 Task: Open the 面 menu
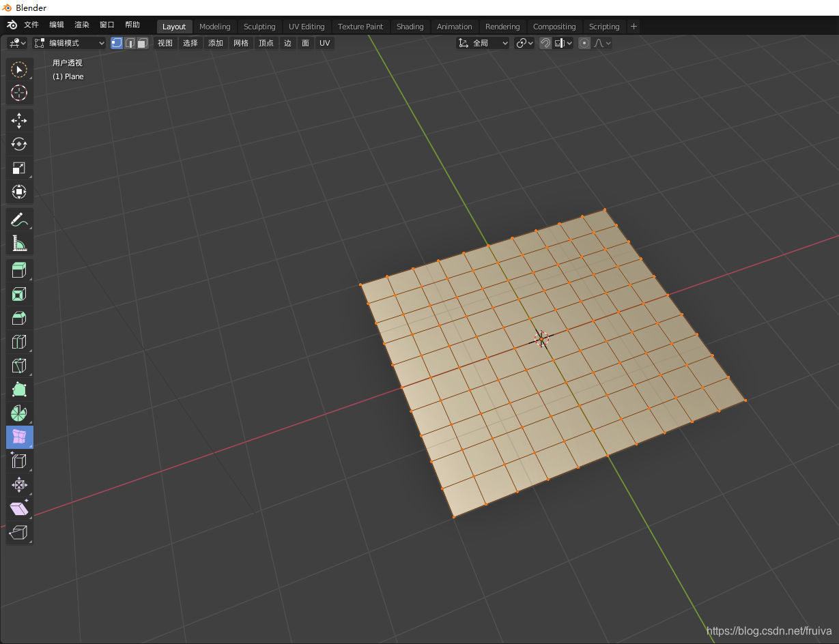(x=305, y=43)
